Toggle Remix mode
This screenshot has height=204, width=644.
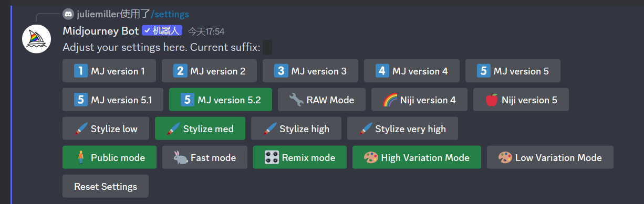click(300, 157)
